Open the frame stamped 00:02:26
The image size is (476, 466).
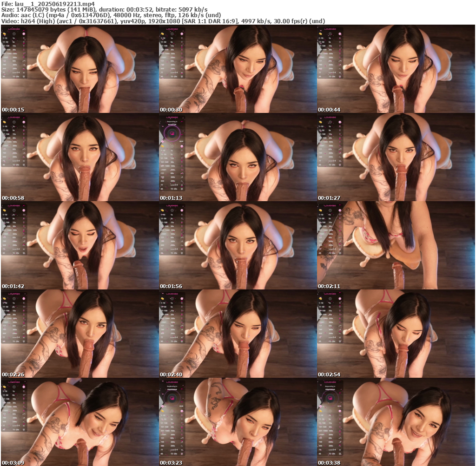[79, 334]
